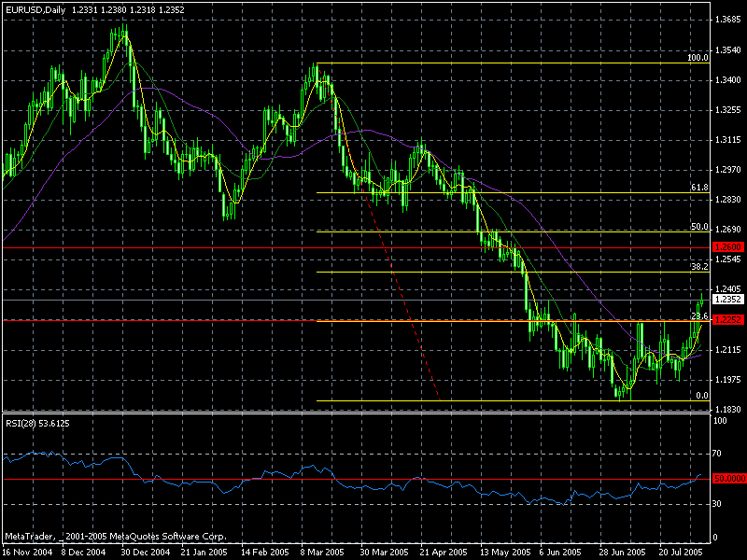Click the EURUSD,Daily chart title text
Image resolution: width=747 pixels, height=560 pixels.
click(37, 9)
